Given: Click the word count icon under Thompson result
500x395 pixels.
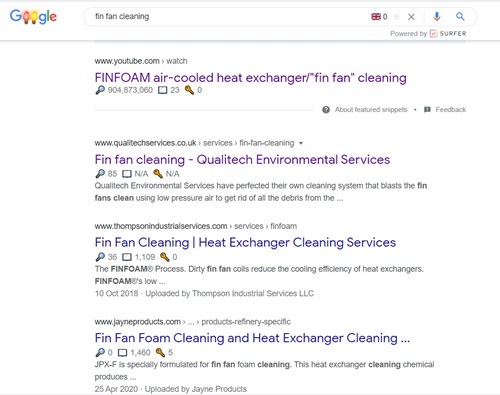Looking at the screenshot, I should [x=127, y=257].
